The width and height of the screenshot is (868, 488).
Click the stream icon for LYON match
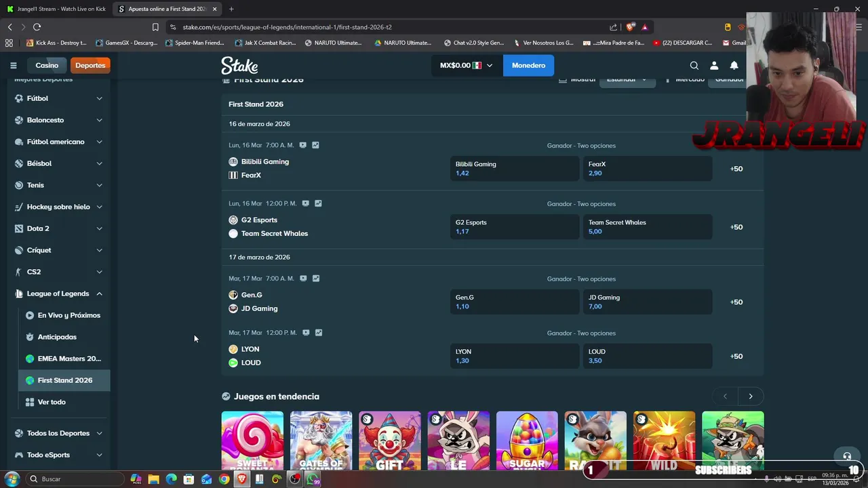305,333
